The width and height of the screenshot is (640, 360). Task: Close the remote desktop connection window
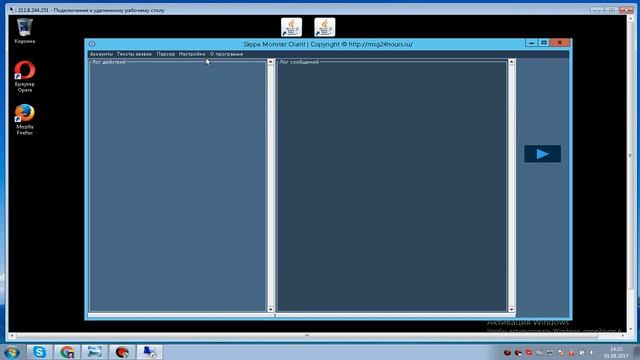click(x=626, y=10)
